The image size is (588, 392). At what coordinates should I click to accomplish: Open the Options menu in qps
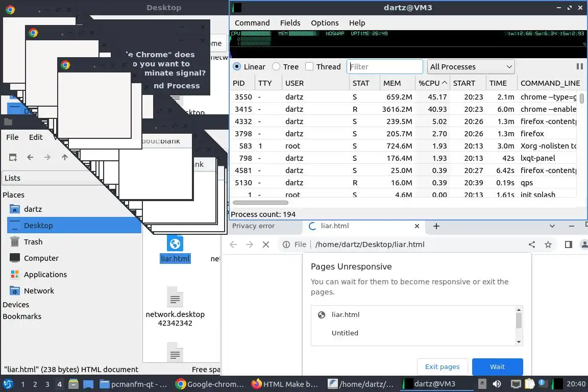(x=325, y=23)
